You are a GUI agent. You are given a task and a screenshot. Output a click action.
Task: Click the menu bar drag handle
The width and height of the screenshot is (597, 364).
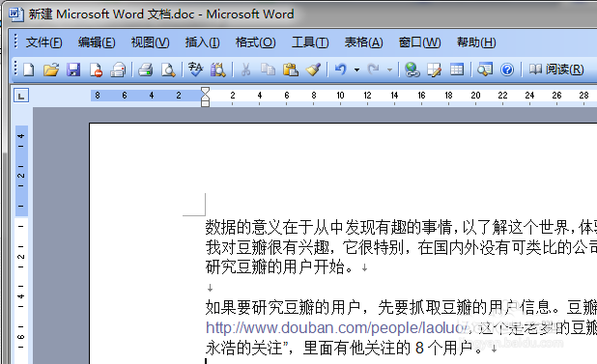[15, 42]
